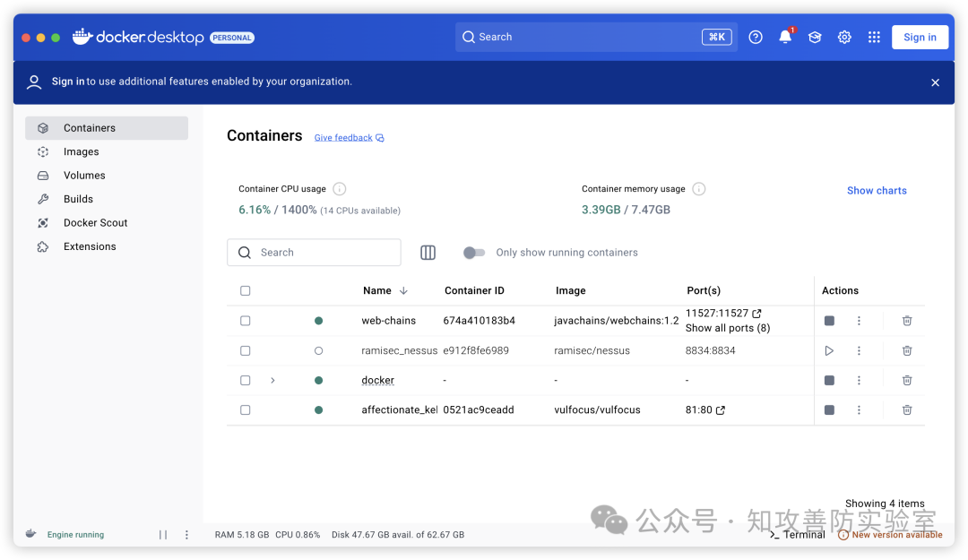Open more actions for docker row

click(859, 380)
